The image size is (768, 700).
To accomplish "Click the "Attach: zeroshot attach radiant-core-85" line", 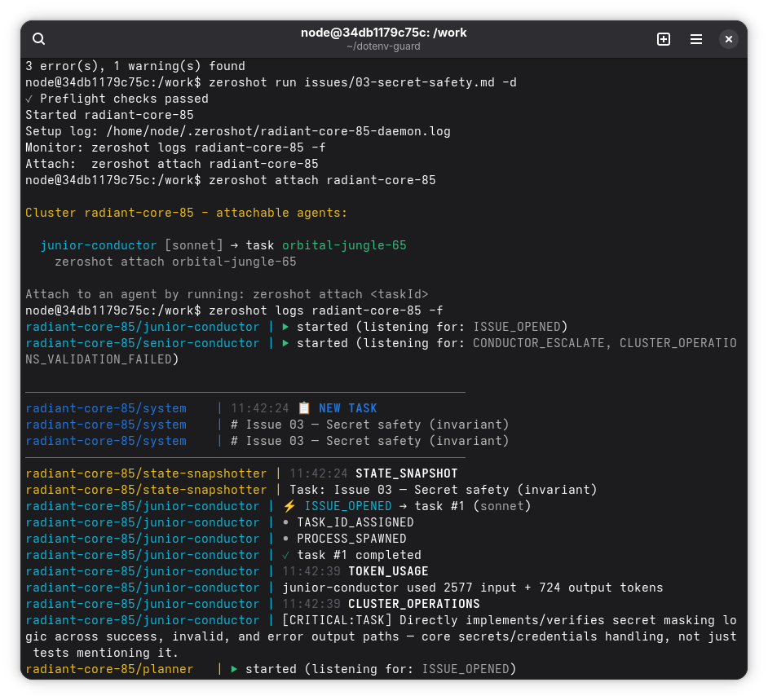I will 172,164.
